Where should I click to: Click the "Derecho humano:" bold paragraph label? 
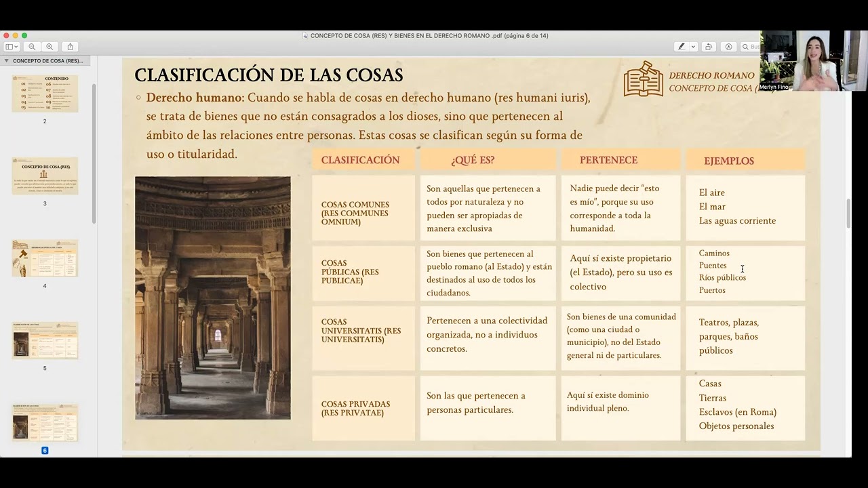(x=196, y=98)
